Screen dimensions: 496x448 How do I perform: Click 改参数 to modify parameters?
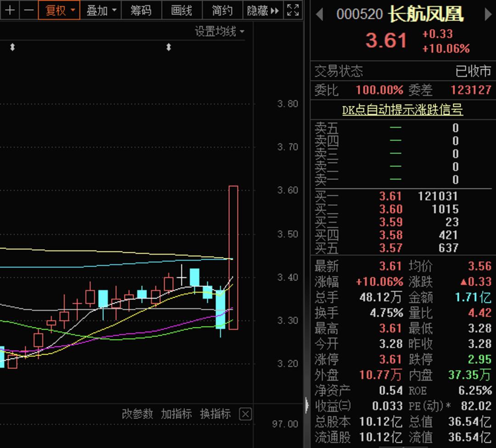(x=137, y=414)
